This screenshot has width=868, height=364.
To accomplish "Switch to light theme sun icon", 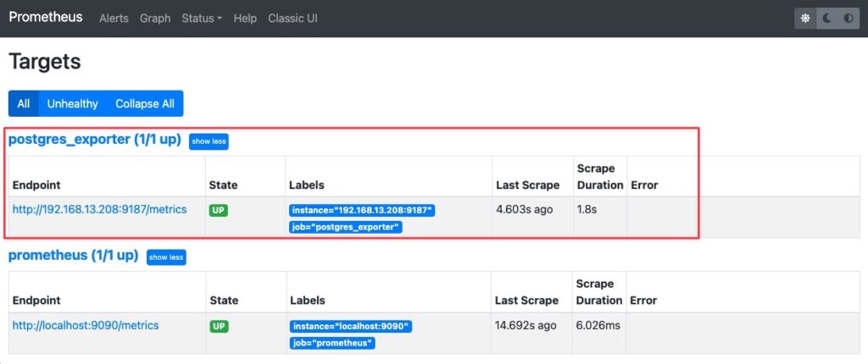I will [805, 19].
